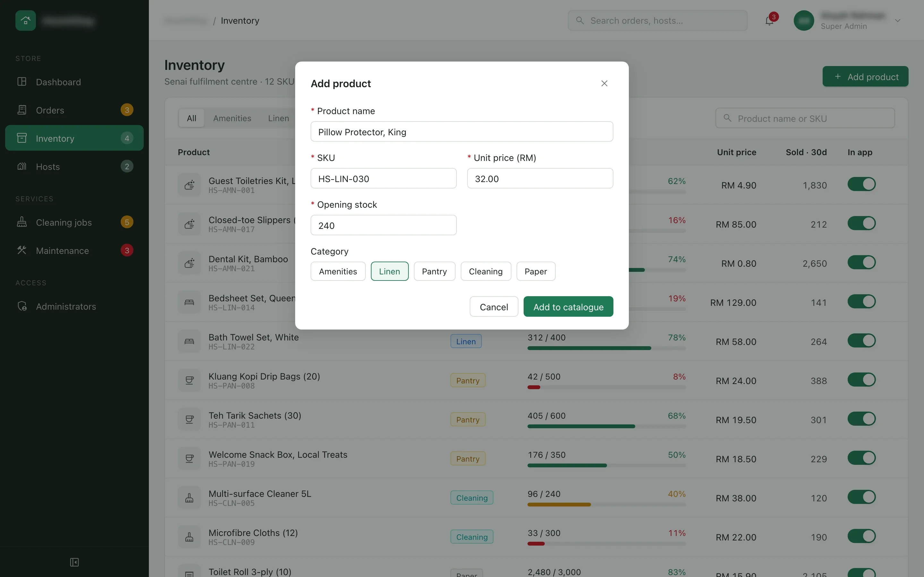
Task: Close the Add product dialog
Action: 604,83
